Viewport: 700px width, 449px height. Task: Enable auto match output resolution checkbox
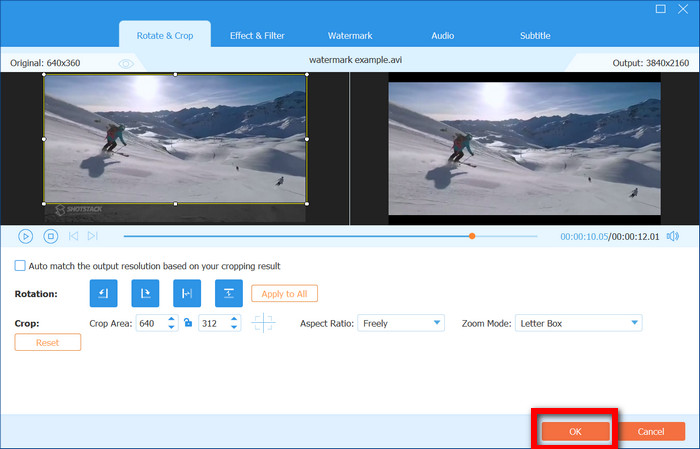point(20,266)
